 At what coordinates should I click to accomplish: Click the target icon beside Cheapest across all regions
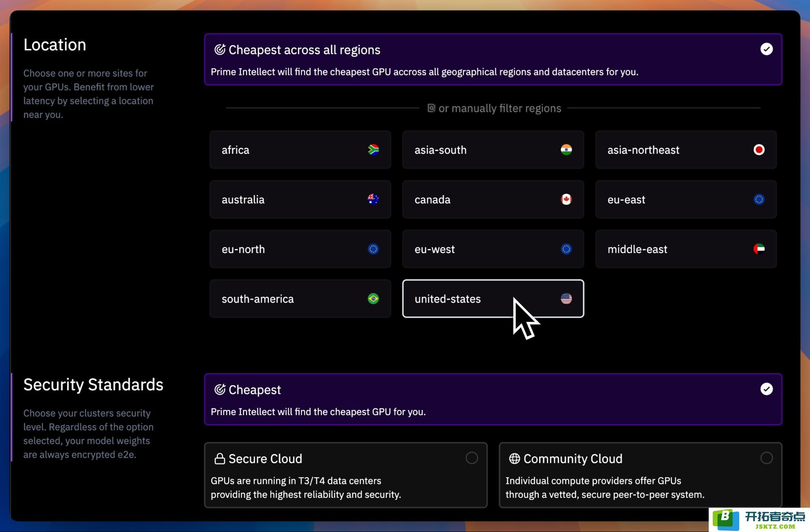click(220, 49)
